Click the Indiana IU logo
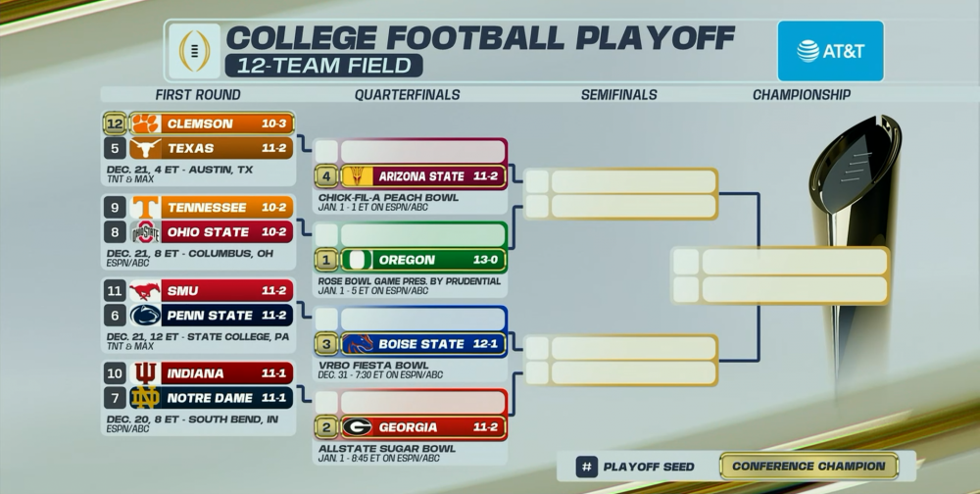The image size is (980, 494). (145, 374)
